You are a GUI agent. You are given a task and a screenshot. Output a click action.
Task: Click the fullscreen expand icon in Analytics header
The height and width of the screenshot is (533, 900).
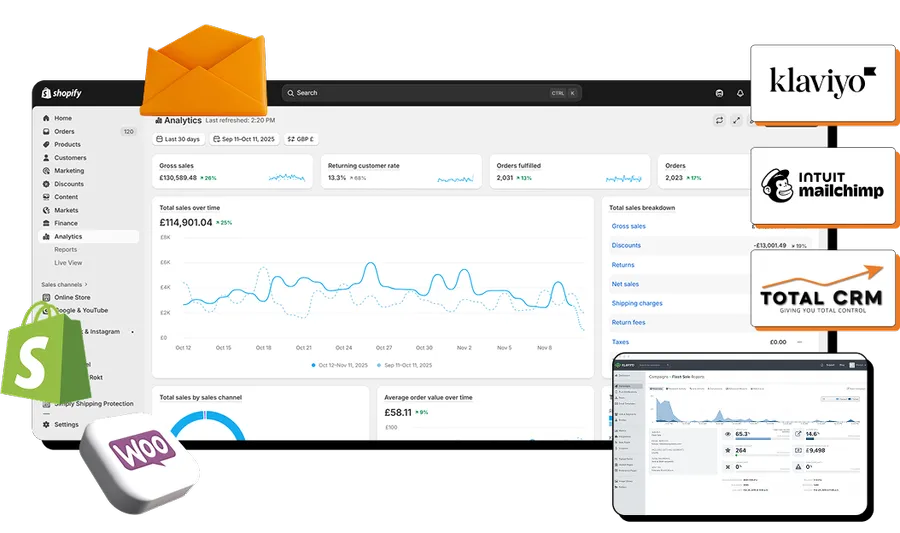point(737,120)
